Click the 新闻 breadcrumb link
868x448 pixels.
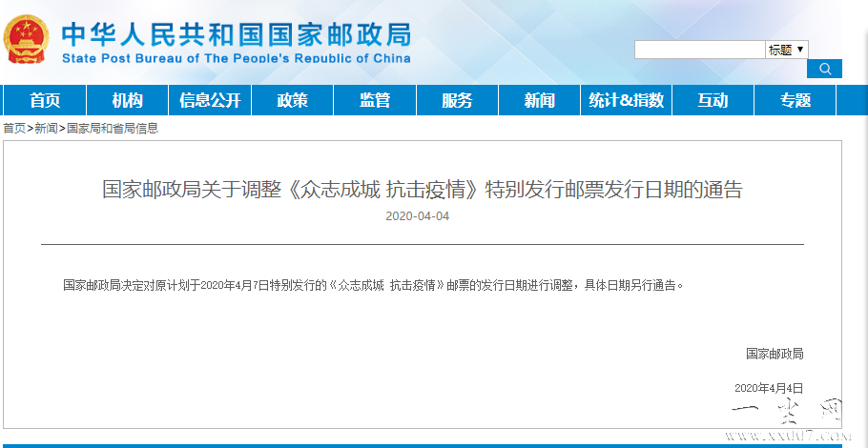(46, 129)
